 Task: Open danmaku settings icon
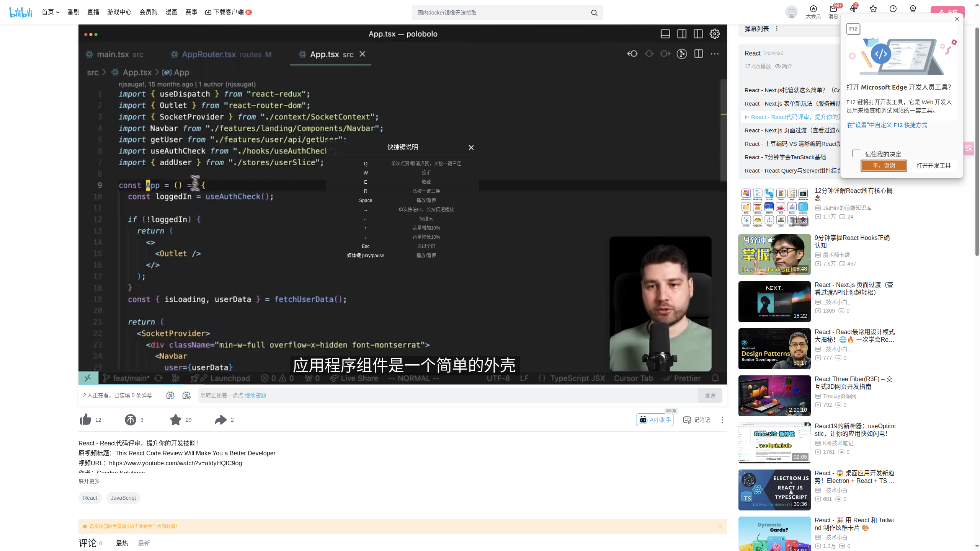pos(186,395)
